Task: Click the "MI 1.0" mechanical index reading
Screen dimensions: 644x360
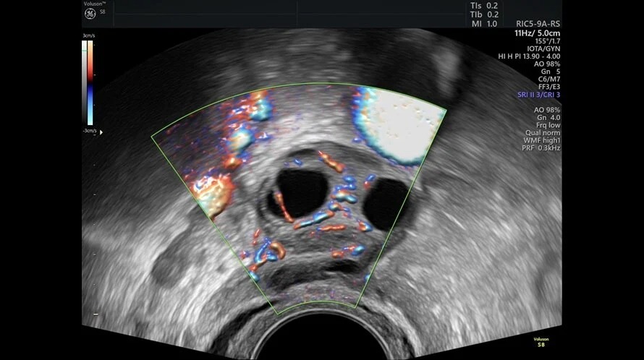Action: coord(484,24)
